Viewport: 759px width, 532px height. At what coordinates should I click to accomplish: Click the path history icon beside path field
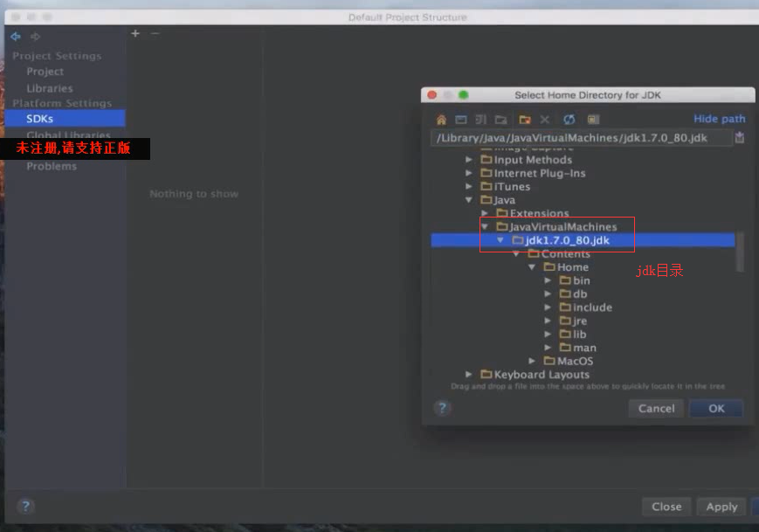tap(740, 138)
